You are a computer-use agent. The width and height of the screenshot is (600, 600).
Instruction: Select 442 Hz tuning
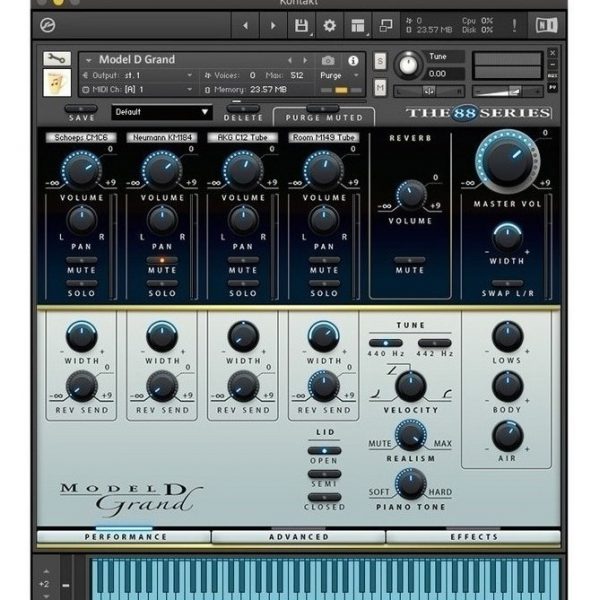pos(434,343)
